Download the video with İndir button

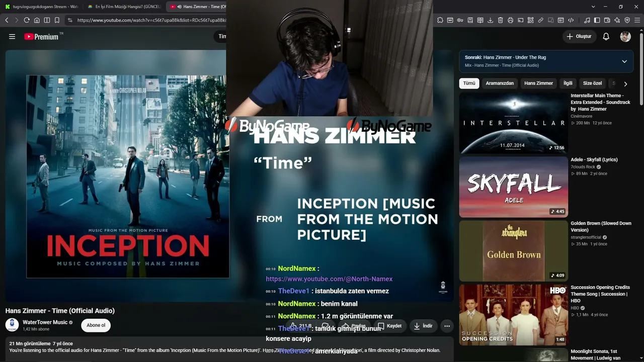pyautogui.click(x=423, y=326)
